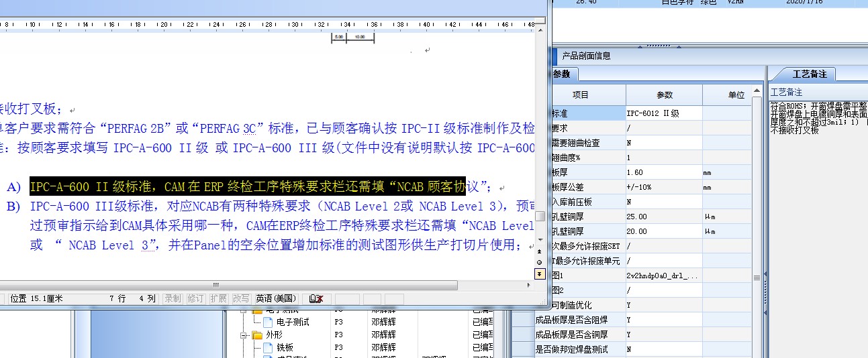
Task: Click the Next Page double-arrow button
Action: [540, 274]
